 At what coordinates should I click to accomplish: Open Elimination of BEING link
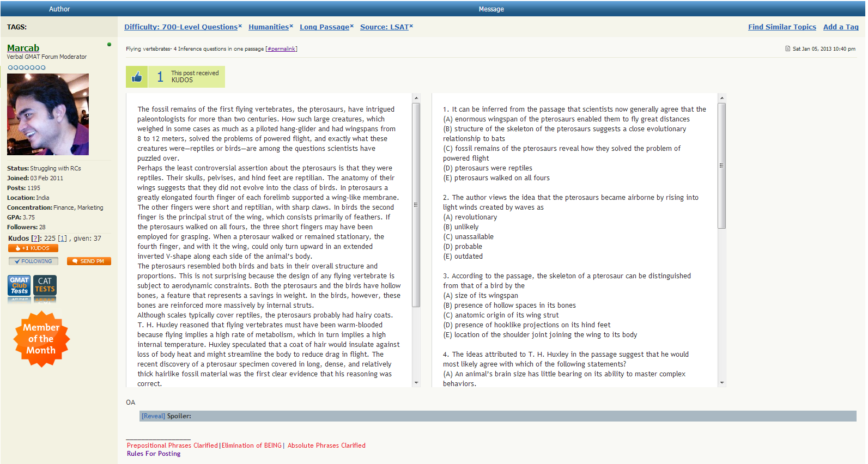coord(252,445)
